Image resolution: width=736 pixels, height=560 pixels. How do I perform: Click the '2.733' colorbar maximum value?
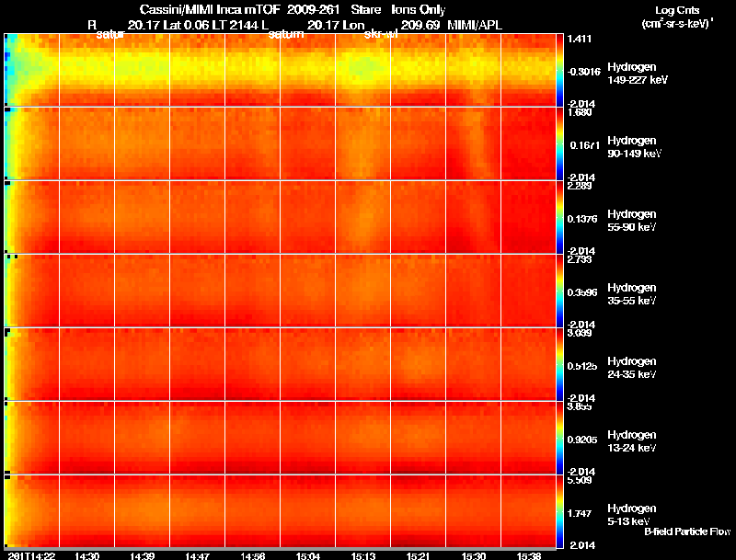580,260
